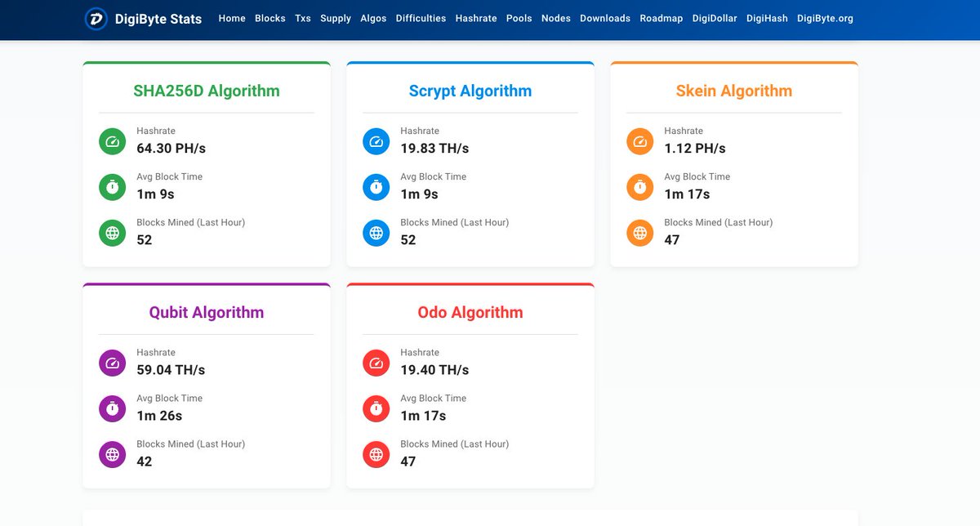Click the Qubit hashrate gauge icon
The image size is (980, 526).
click(113, 363)
